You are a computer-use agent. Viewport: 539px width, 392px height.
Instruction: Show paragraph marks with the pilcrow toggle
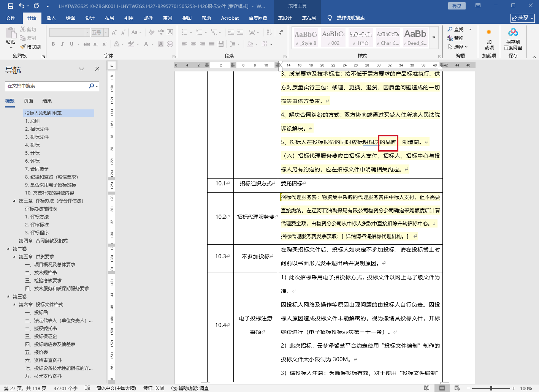coord(281,32)
